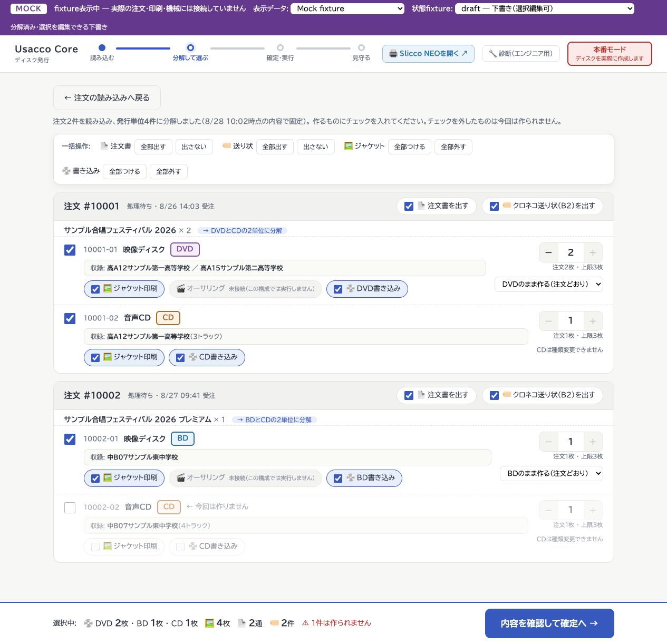This screenshot has width=667, height=644.
Task: Open the BDのまま作る disc type dropdown
Action: [x=551, y=473]
